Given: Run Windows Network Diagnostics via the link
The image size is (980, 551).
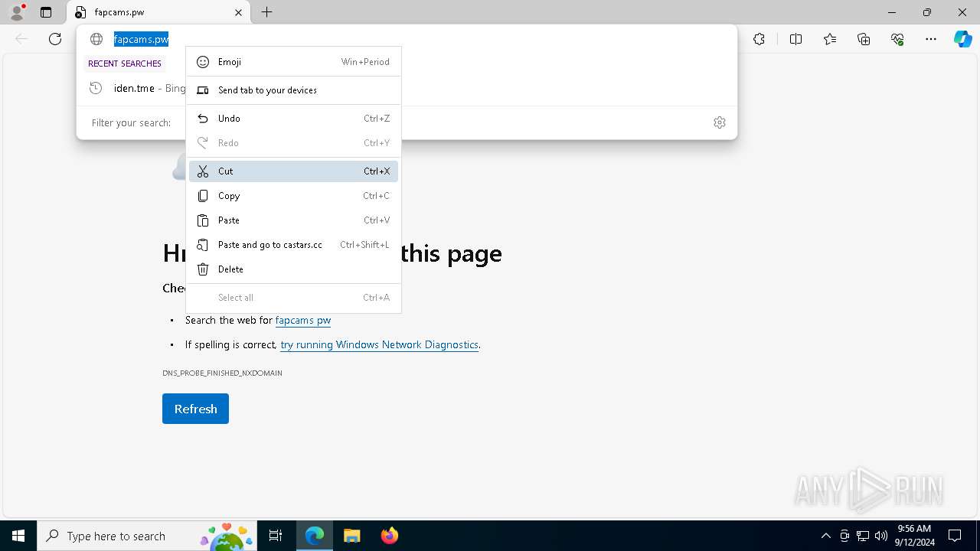Looking at the screenshot, I should pyautogui.click(x=379, y=345).
